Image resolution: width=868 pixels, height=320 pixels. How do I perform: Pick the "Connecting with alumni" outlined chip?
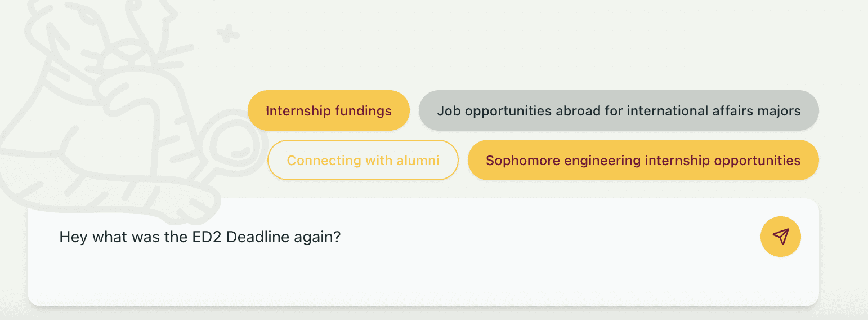pos(363,161)
